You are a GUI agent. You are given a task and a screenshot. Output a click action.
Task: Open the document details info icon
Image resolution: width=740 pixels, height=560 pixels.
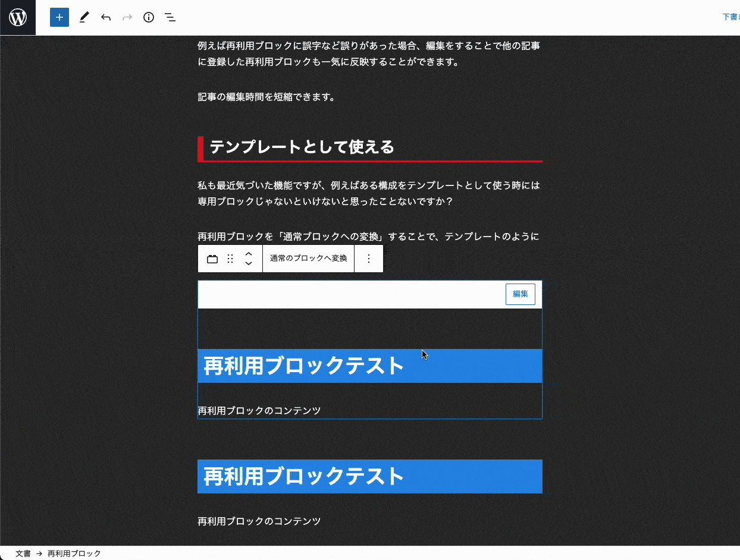point(149,17)
